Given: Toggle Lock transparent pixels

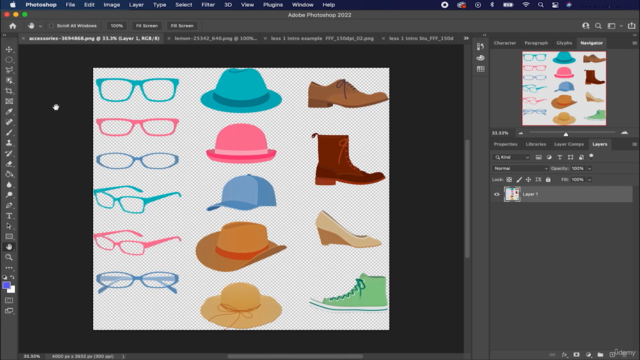Looking at the screenshot, I should click(x=509, y=180).
